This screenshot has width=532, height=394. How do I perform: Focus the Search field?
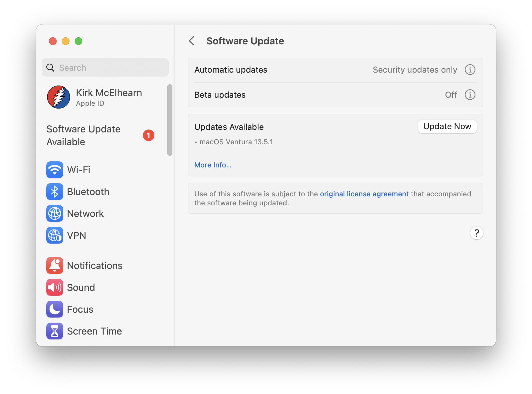click(x=105, y=67)
